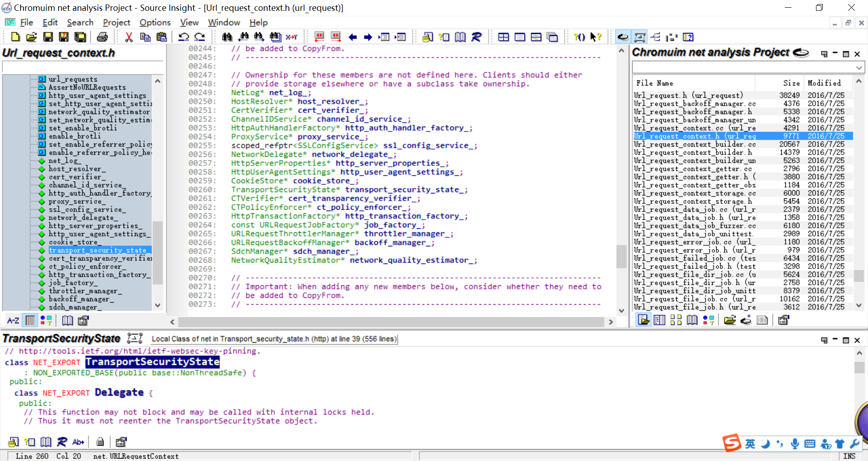Click the Sogou soft keyboard icon

coord(810,444)
